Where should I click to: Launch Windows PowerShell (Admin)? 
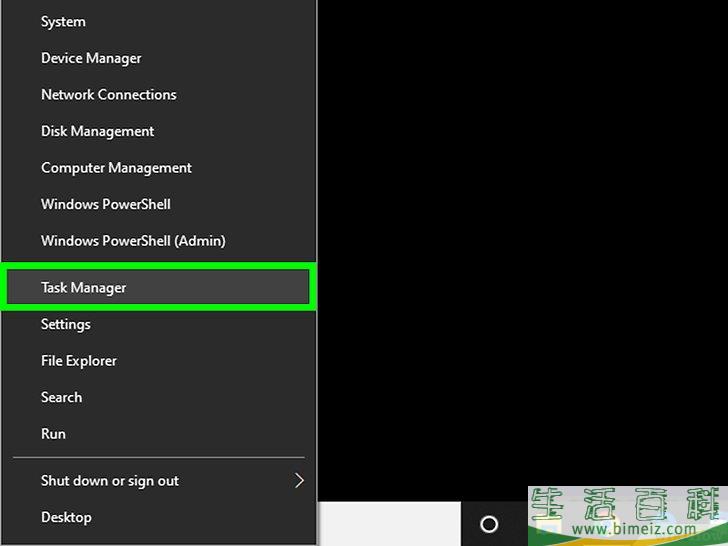(x=158, y=241)
